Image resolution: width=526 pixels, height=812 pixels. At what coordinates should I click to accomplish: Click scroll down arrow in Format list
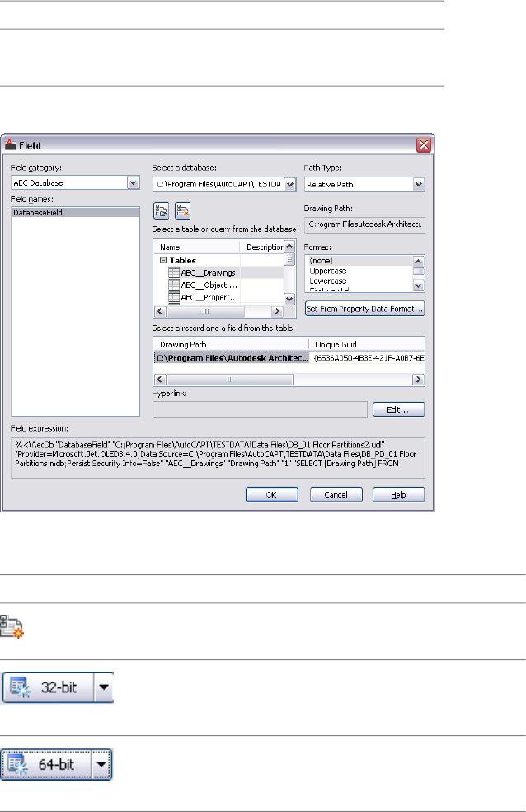click(x=419, y=286)
